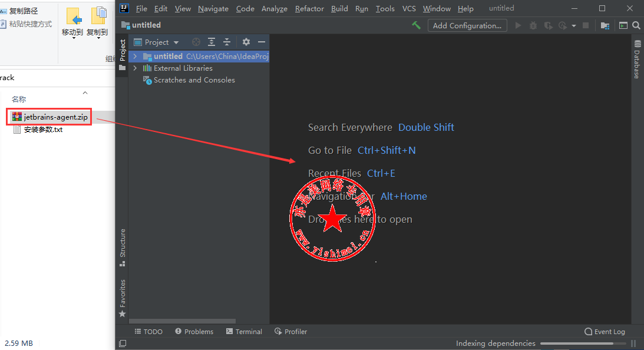
Task: Hide the Project panel with minus icon
Action: coord(262,42)
